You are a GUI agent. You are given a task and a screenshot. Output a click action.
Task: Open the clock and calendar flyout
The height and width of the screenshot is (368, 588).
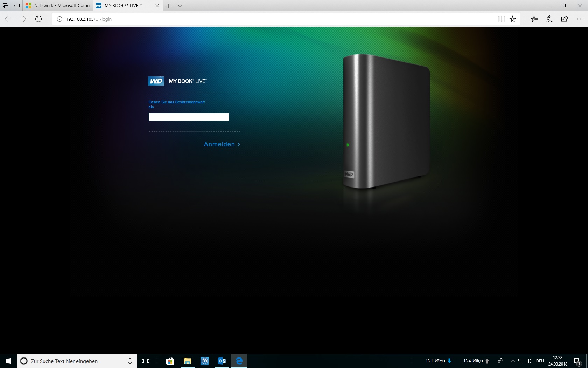558,361
